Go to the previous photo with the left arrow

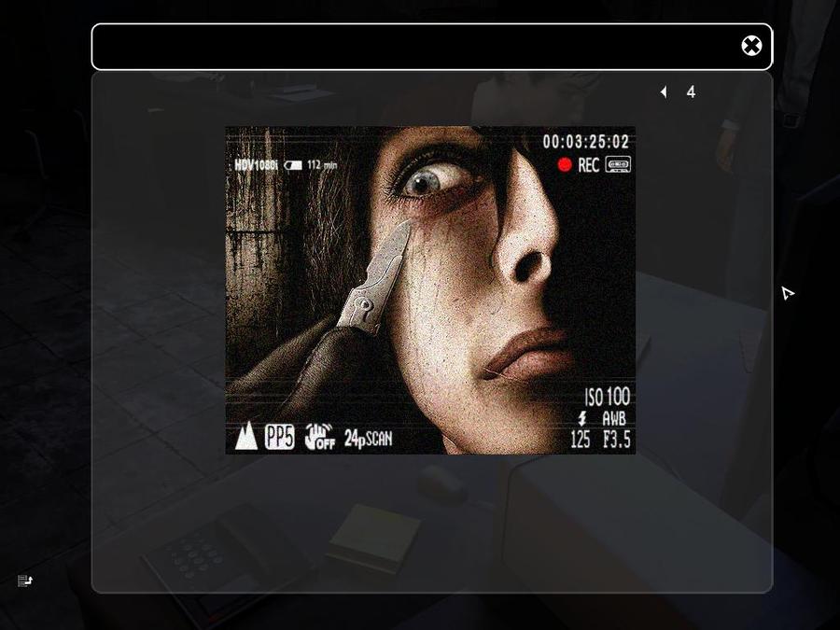(x=664, y=92)
